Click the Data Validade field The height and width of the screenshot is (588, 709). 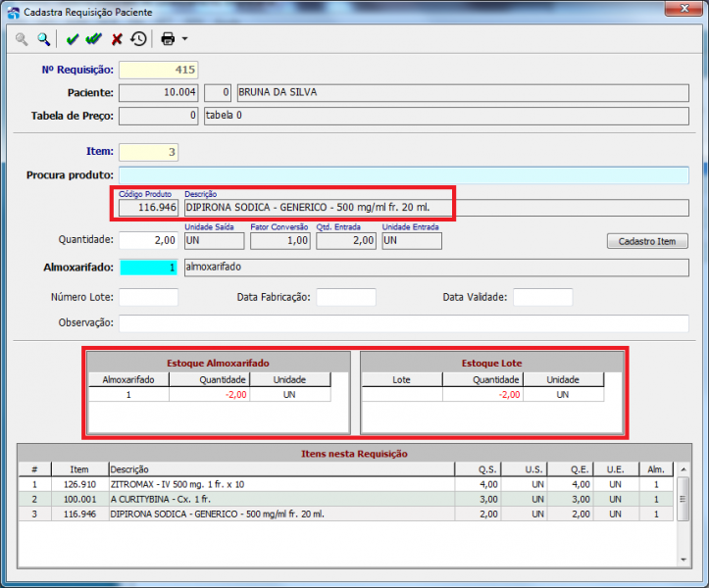pos(542,297)
